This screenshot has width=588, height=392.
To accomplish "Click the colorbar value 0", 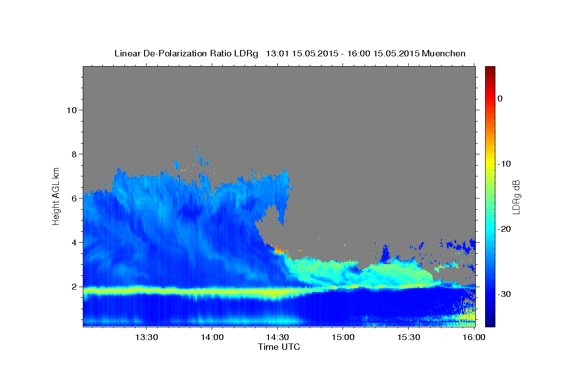I will coord(500,98).
